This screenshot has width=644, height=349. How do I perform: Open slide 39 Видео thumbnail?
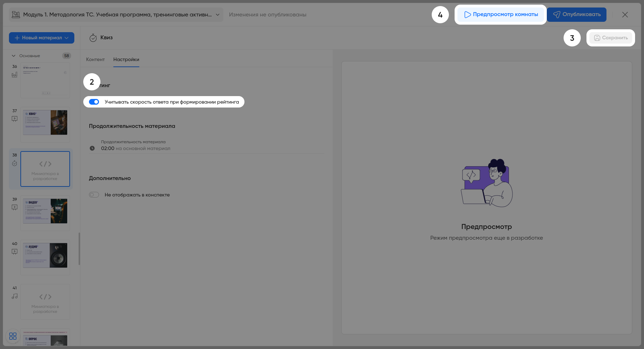pyautogui.click(x=45, y=213)
